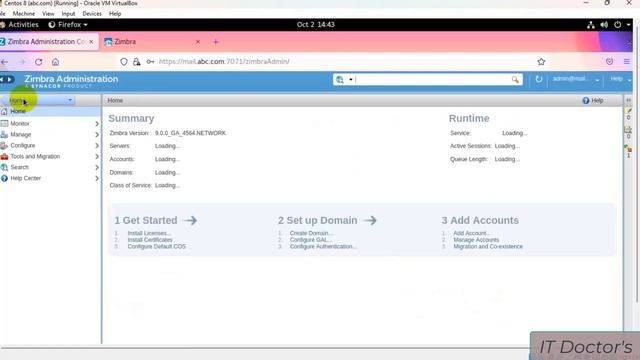Open VirtualBox Machine menu

tap(24, 13)
